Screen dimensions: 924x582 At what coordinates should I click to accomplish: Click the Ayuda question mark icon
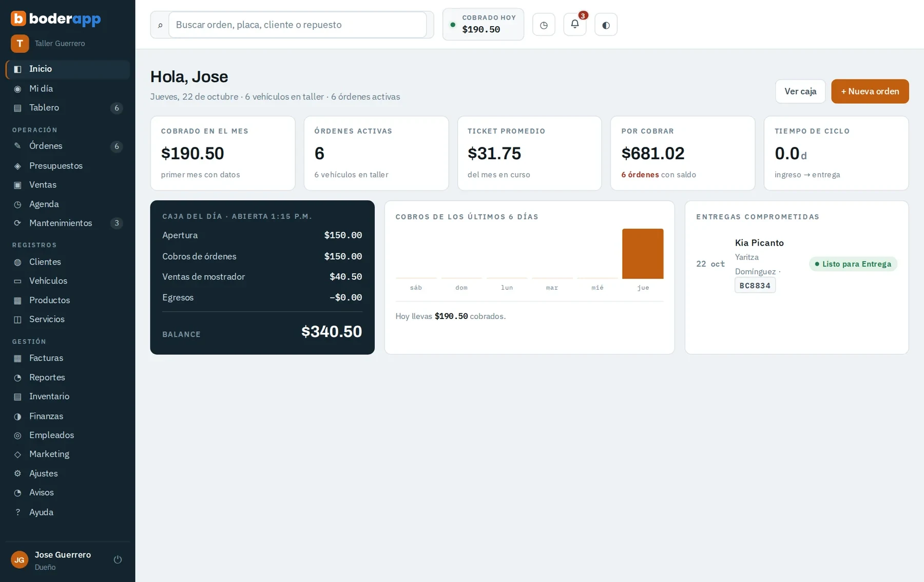(x=17, y=512)
